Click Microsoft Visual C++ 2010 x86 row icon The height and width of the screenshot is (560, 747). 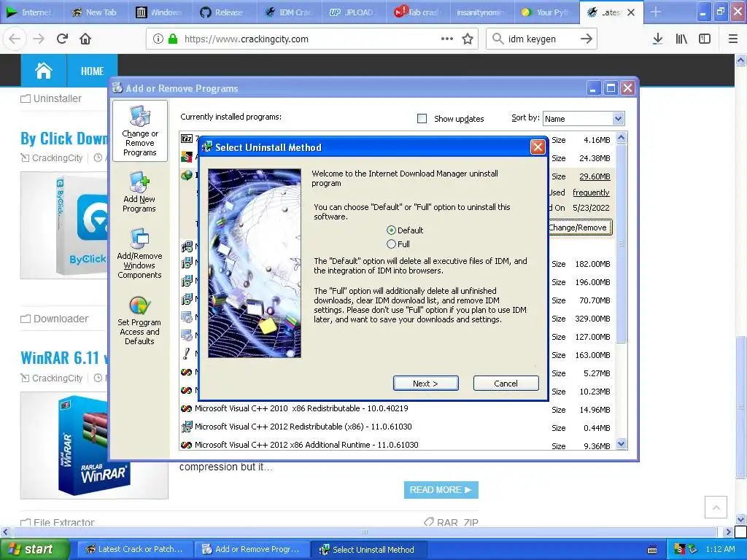[x=186, y=408]
